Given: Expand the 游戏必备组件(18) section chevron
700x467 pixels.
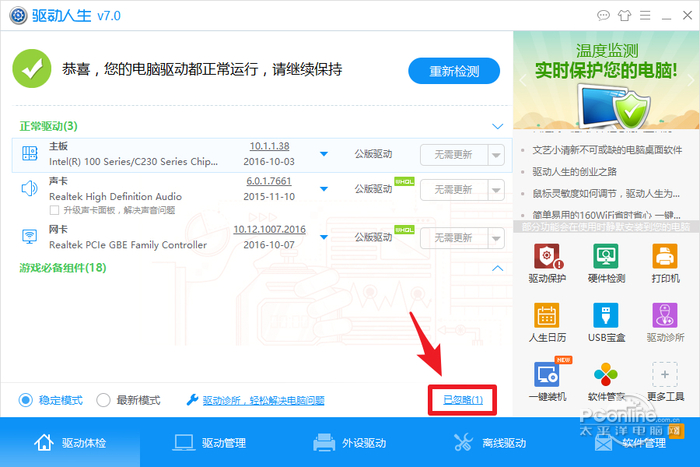Looking at the screenshot, I should (497, 268).
